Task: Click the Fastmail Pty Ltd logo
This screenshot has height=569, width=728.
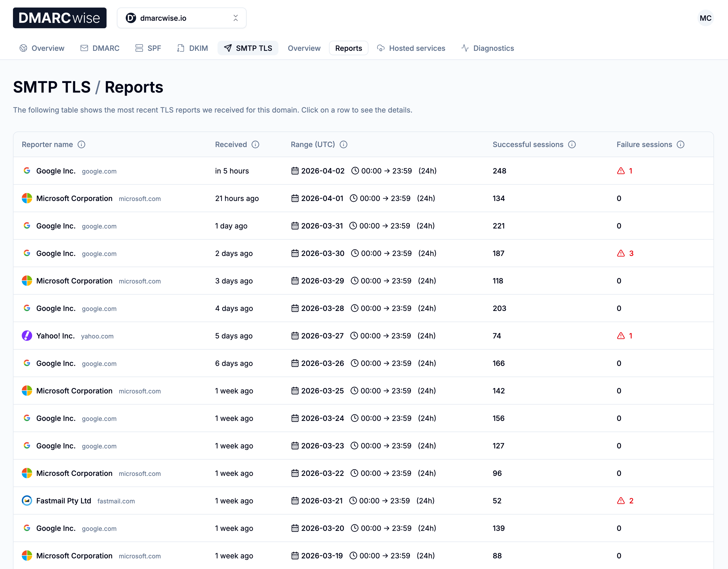Action: [27, 500]
